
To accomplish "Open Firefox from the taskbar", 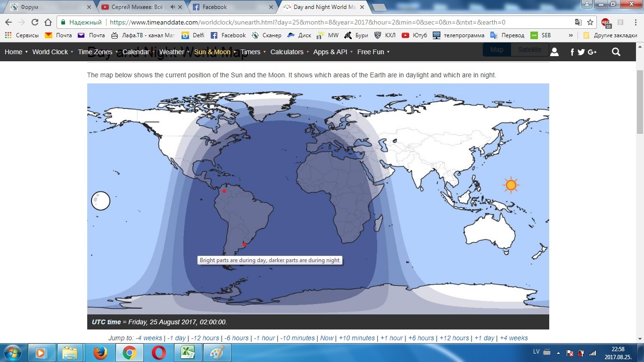I will click(100, 353).
